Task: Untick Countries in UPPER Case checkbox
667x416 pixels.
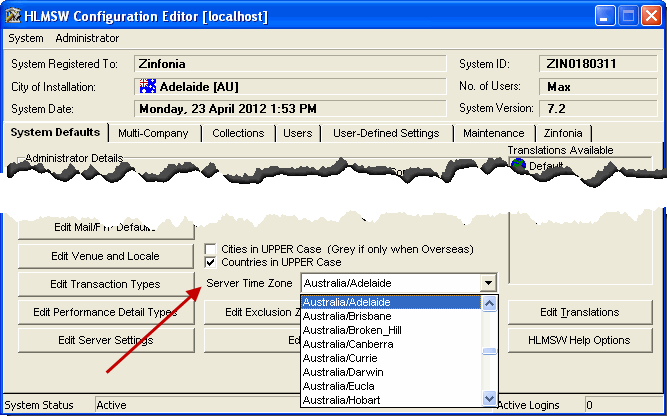Action: tap(211, 262)
